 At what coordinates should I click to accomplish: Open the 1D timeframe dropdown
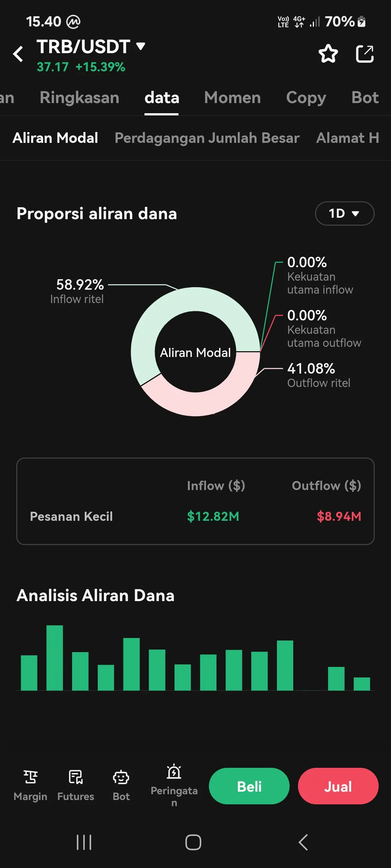345,213
